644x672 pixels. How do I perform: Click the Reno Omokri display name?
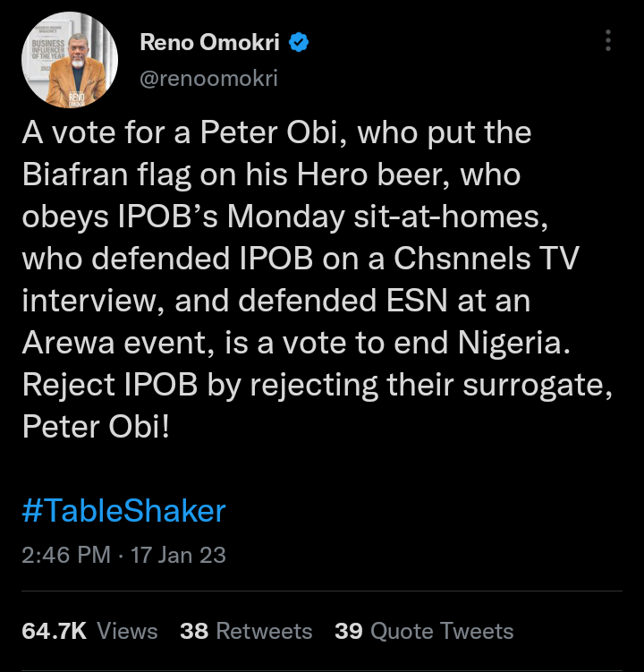(x=210, y=42)
